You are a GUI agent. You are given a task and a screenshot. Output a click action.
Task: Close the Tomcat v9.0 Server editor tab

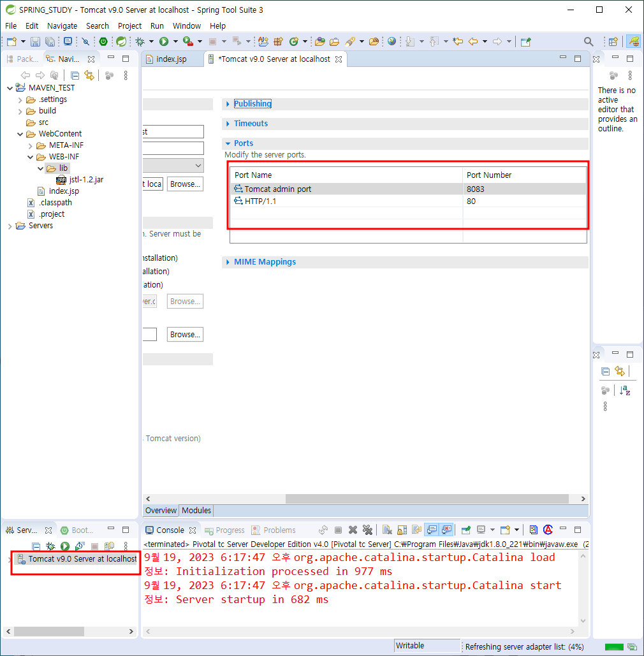pos(339,59)
